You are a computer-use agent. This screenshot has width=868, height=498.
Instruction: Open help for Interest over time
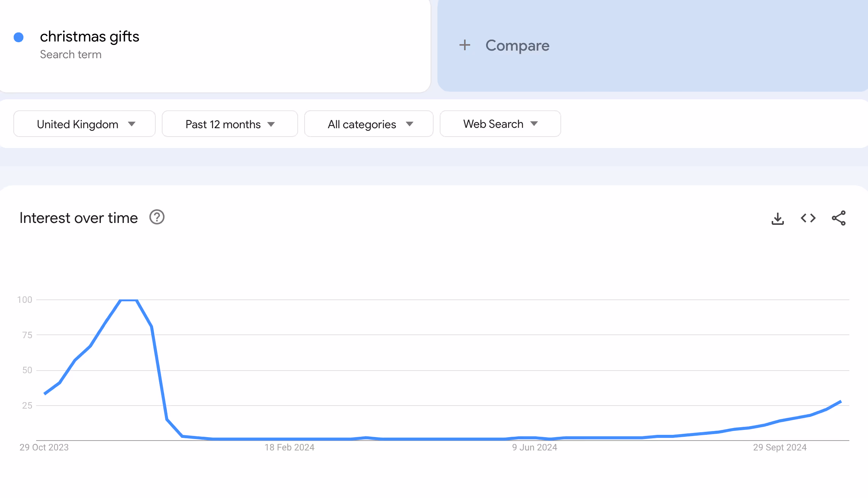coord(157,217)
